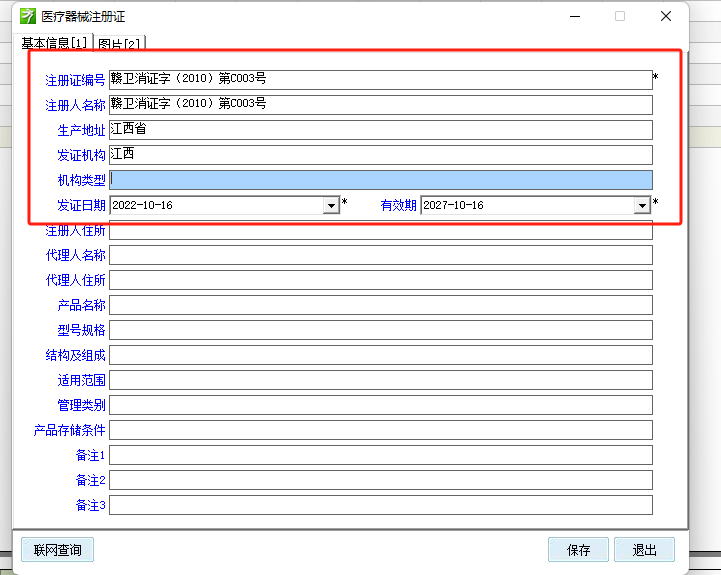
Task: Focus the 产品存储条件 field
Action: pyautogui.click(x=380, y=430)
